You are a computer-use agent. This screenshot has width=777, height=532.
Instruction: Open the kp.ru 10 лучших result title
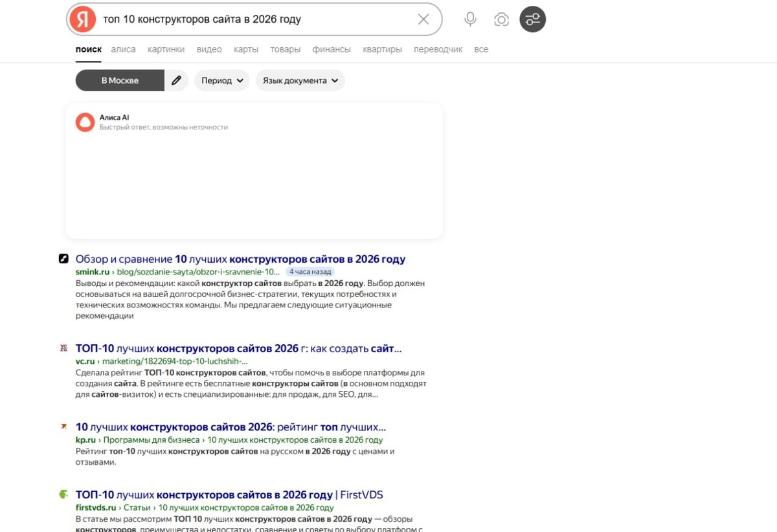coord(231,427)
